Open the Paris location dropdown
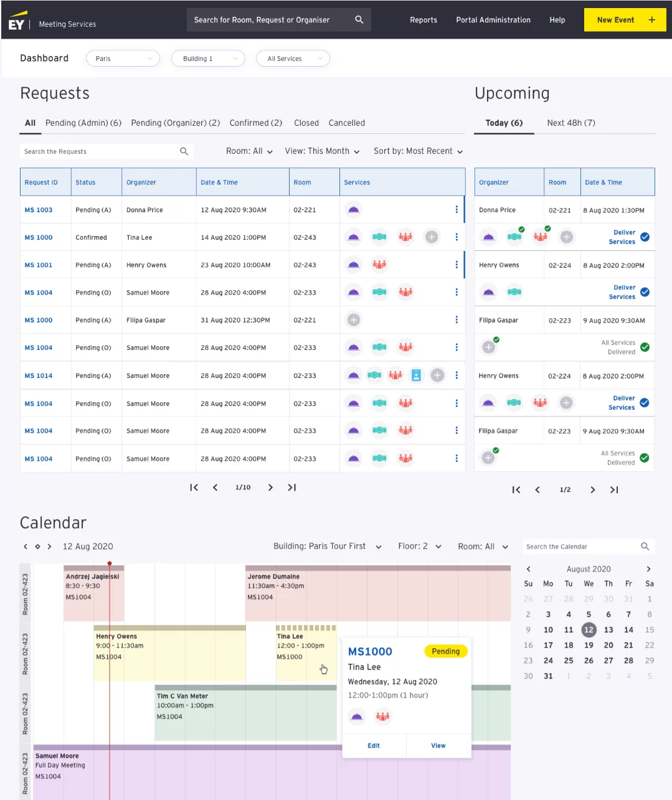The image size is (672, 800). pyautogui.click(x=123, y=58)
